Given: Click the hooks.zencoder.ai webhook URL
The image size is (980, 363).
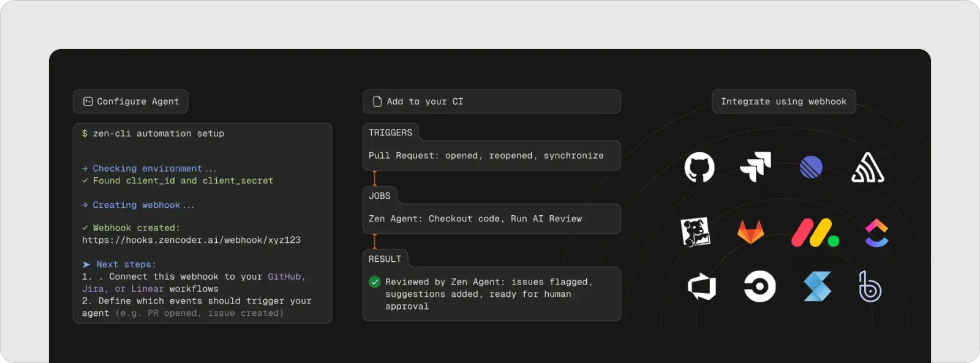Looking at the screenshot, I should (192, 240).
